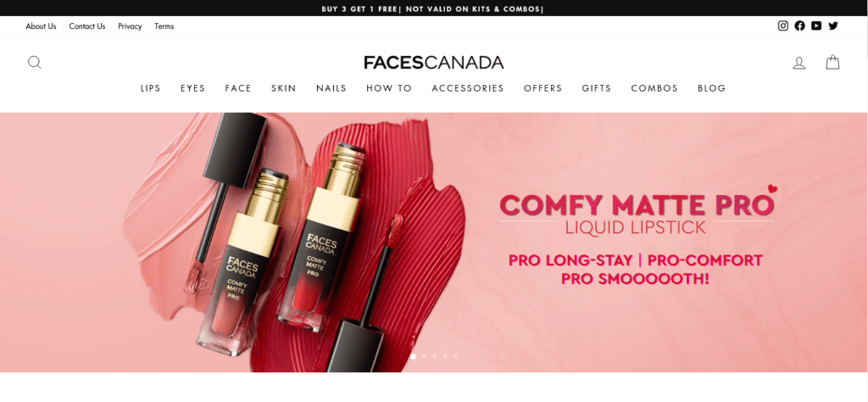The image size is (868, 402).
Task: Click the FACESCANADA logo
Action: 433,63
